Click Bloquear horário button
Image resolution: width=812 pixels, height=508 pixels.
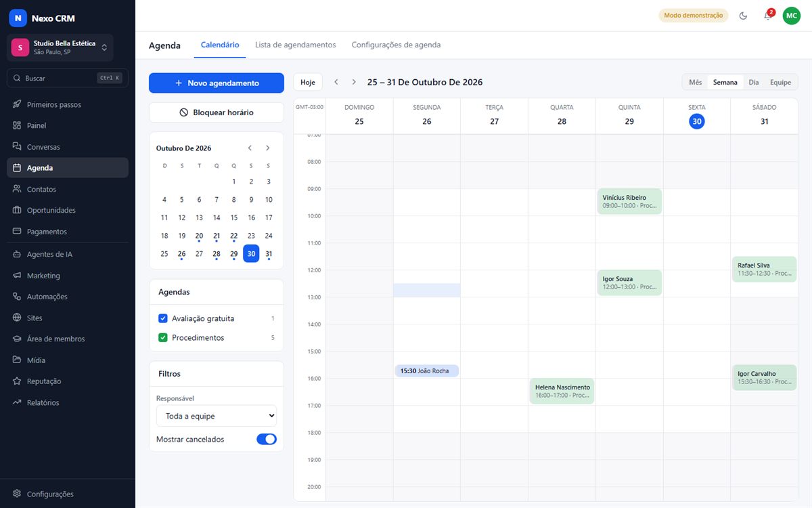point(217,112)
